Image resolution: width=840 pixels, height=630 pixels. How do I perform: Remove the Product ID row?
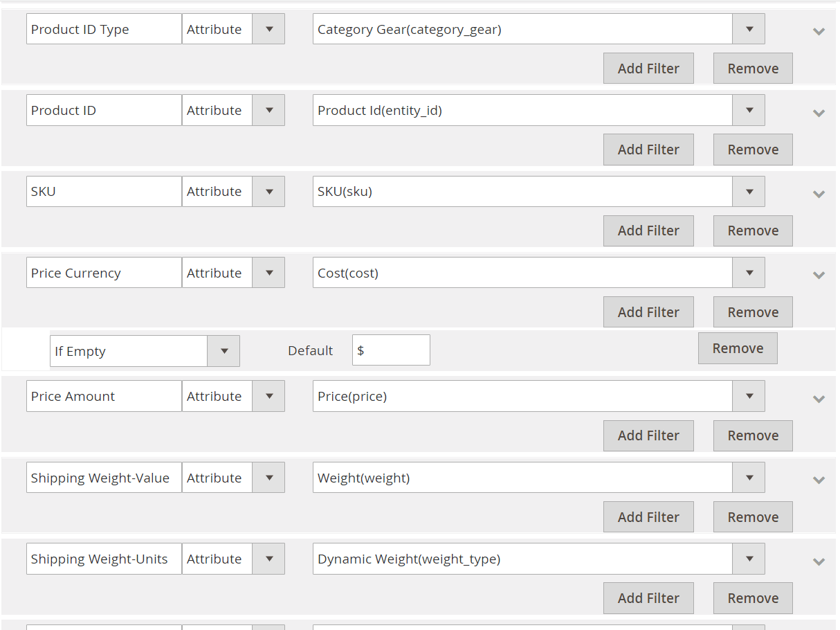pyautogui.click(x=753, y=150)
